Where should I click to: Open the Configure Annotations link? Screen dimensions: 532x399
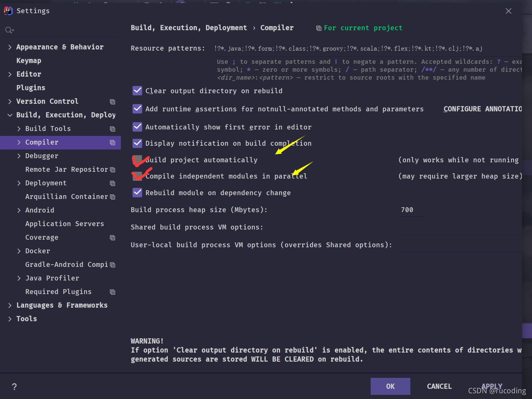(x=483, y=109)
